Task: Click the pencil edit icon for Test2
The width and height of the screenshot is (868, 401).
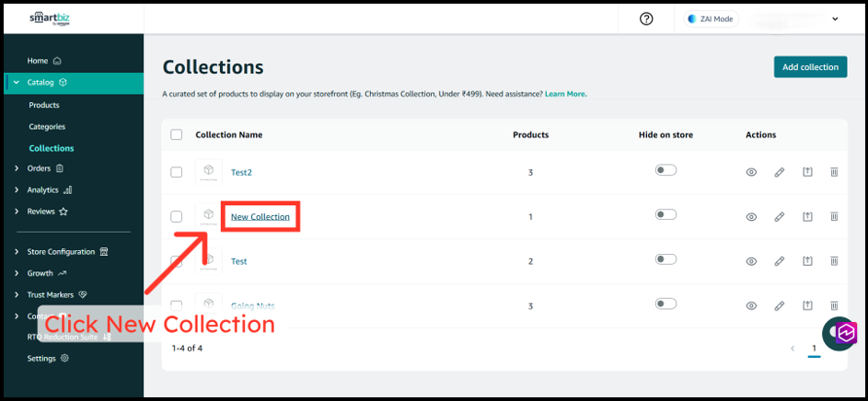Action: click(779, 172)
